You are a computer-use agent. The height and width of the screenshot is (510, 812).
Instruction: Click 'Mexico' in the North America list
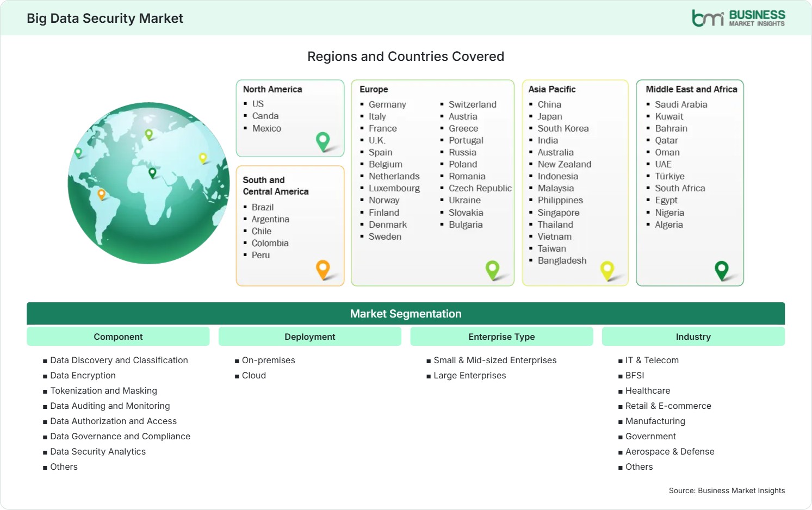266,128
